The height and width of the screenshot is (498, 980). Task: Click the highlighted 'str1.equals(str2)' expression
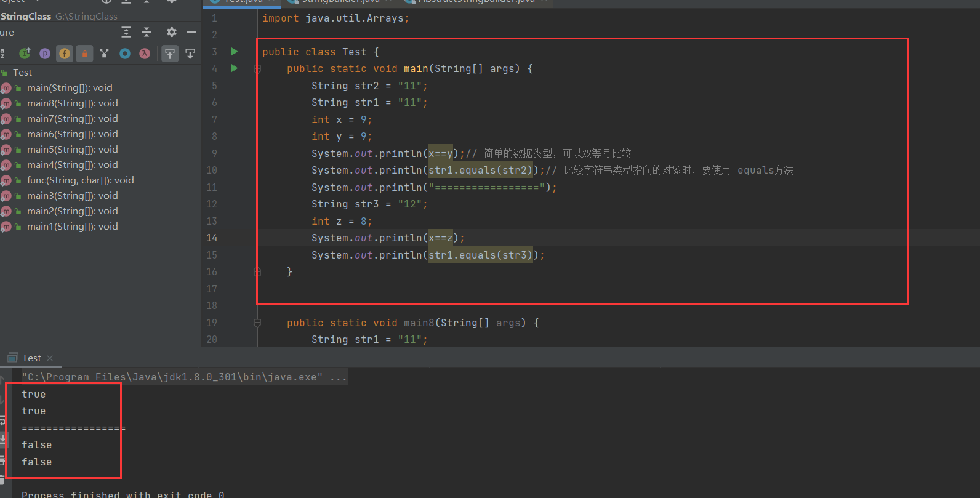pyautogui.click(x=480, y=170)
